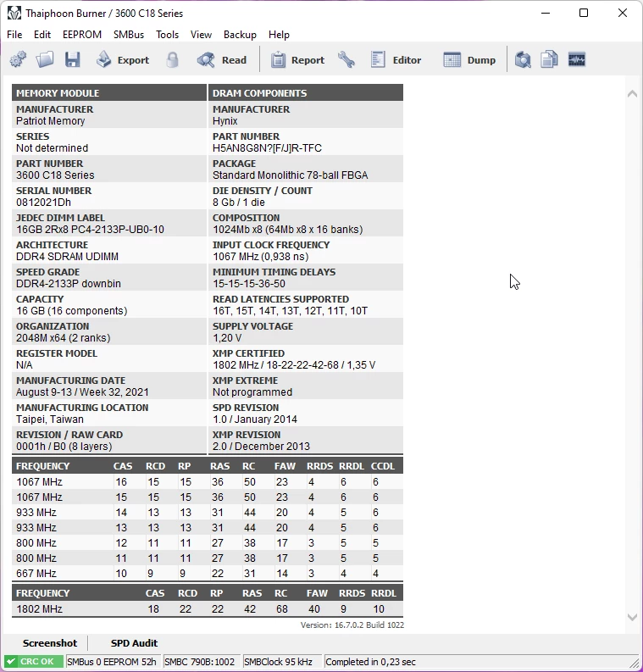The width and height of the screenshot is (643, 672).
Task: Click the supply voltage value '1,20 V'
Action: (x=227, y=338)
